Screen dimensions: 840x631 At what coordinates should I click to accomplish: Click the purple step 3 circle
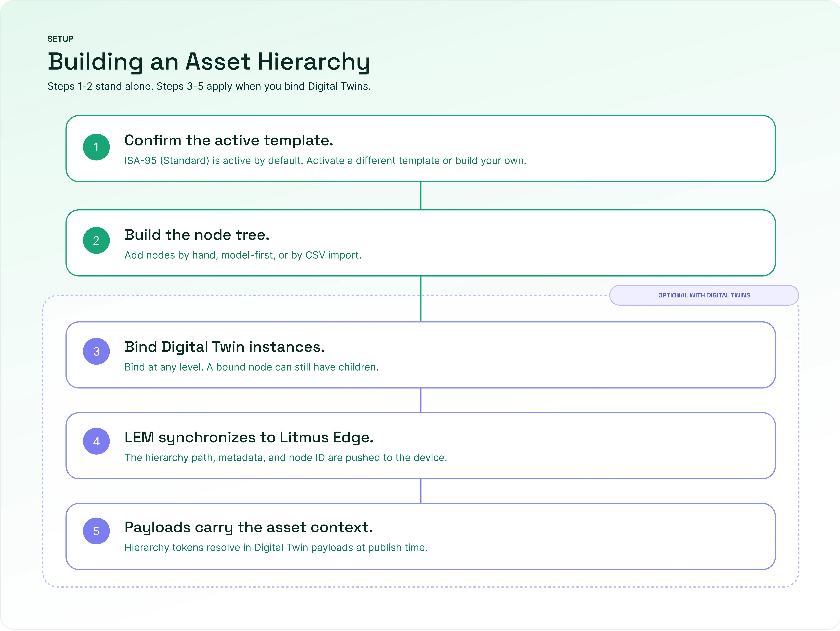[96, 352]
